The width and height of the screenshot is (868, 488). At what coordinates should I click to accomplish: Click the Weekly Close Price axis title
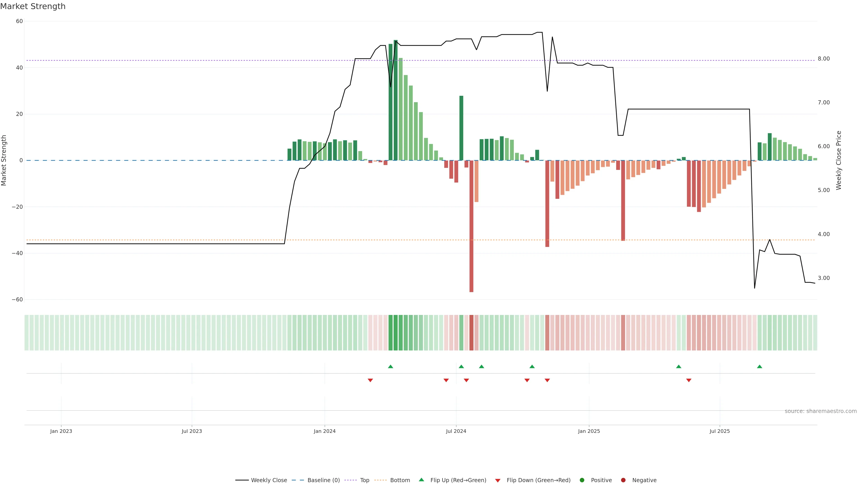839,160
